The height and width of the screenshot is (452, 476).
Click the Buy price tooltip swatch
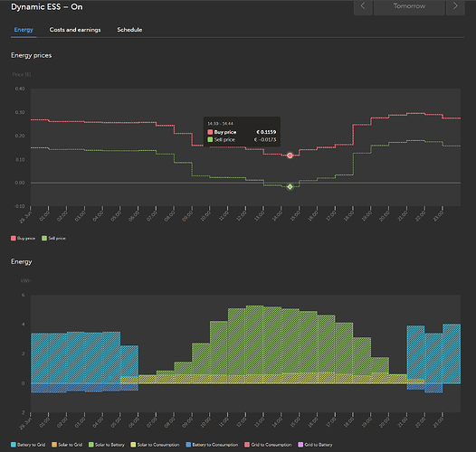(210, 132)
